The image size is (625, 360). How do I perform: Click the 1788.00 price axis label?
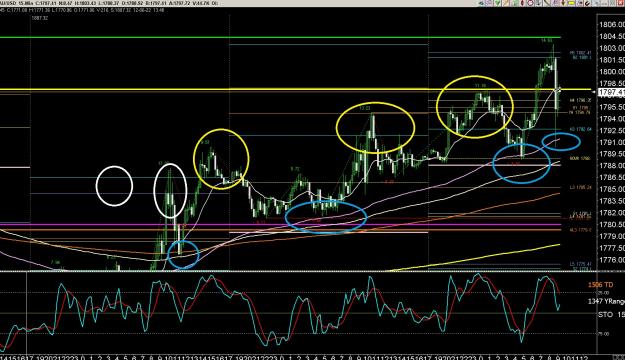coord(612,165)
